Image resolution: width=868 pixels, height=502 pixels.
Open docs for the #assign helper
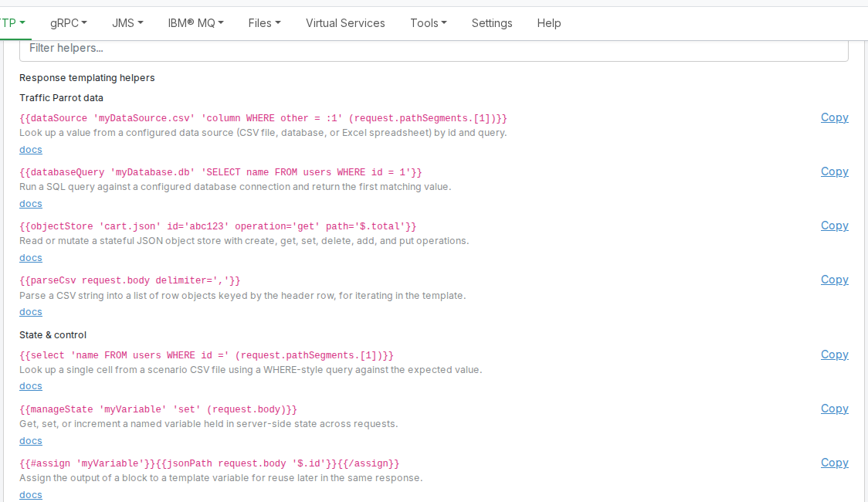(x=30, y=495)
